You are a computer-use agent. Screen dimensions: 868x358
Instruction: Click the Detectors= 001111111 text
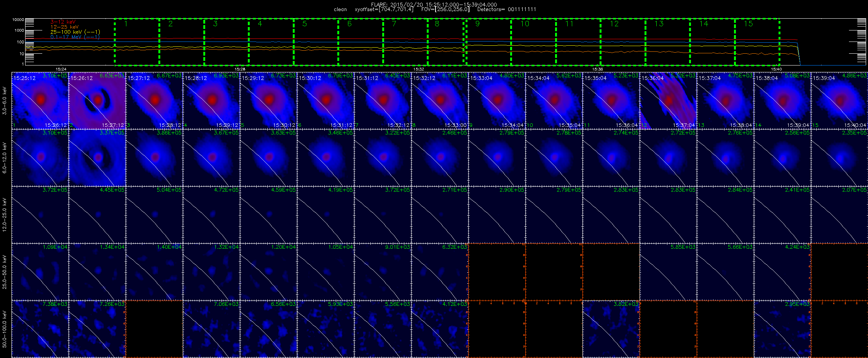click(x=507, y=9)
